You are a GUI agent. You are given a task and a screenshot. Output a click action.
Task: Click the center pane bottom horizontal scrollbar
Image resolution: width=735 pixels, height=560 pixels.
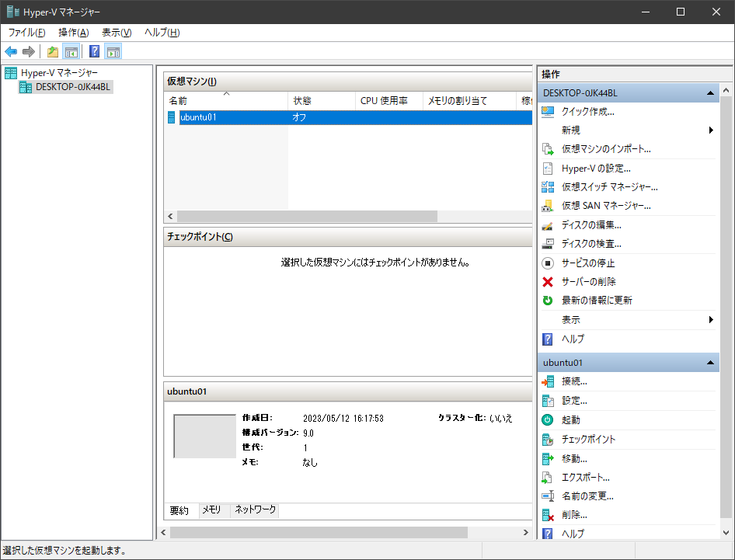pos(319,532)
